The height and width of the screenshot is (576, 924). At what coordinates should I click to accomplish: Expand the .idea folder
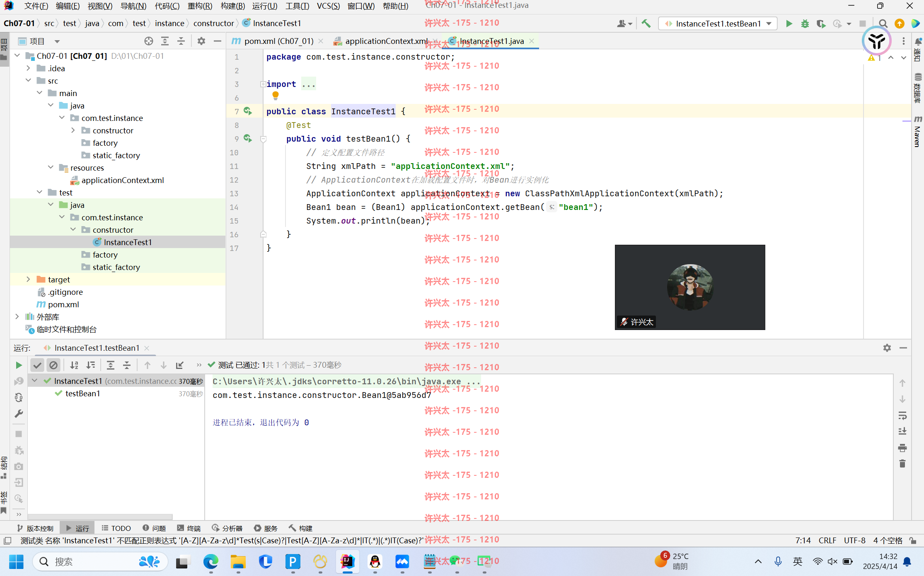[x=28, y=68]
